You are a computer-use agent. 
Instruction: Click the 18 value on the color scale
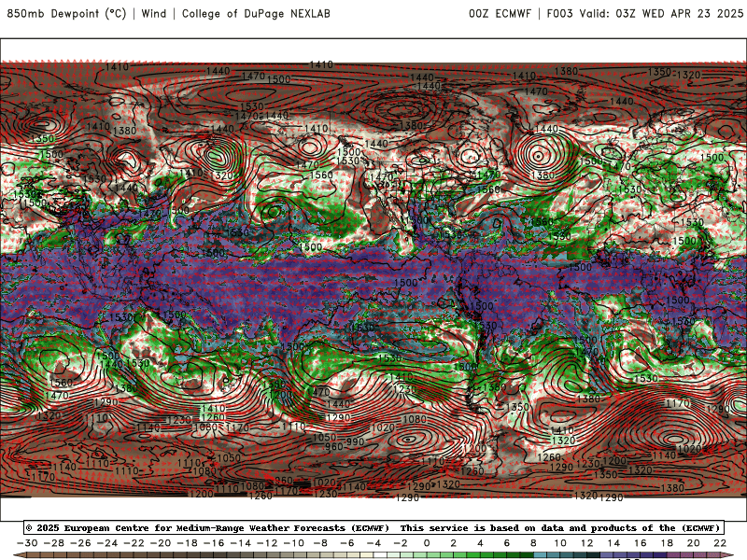667,543
